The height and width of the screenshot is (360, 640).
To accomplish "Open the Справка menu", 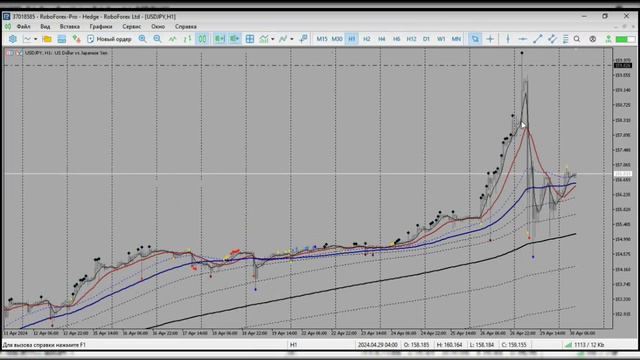I will coord(186,27).
